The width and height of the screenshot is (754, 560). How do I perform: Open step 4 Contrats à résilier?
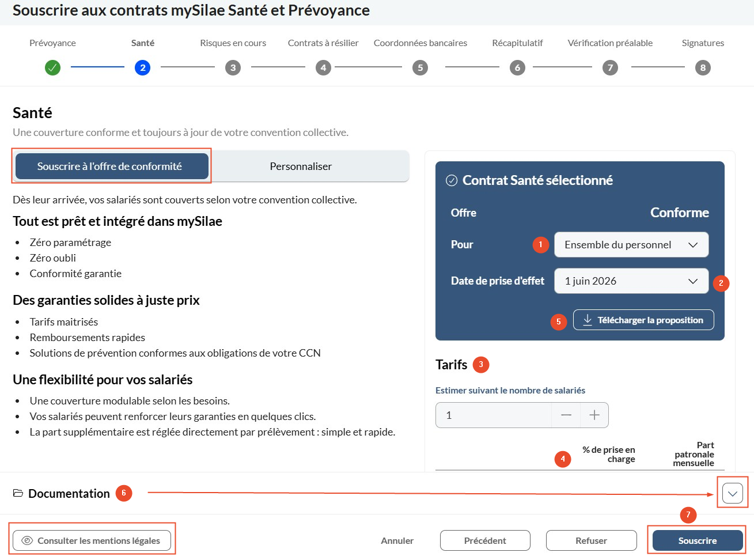tap(323, 68)
